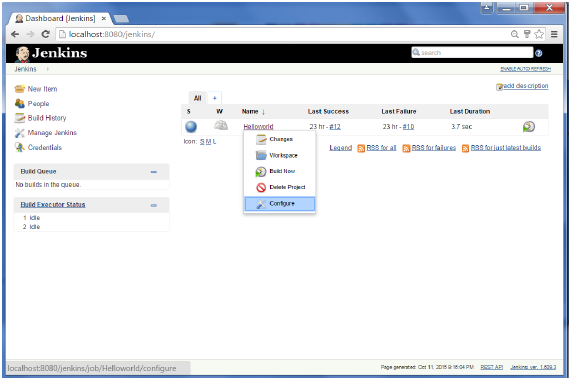Open the Helloworld job link

[258, 127]
